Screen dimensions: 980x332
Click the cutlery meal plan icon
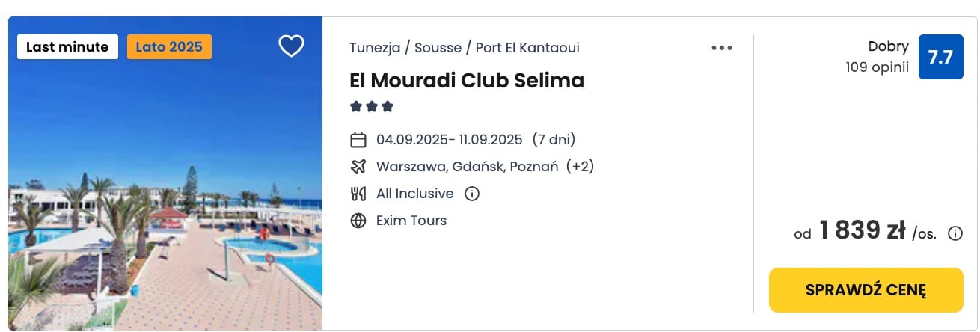pos(358,194)
